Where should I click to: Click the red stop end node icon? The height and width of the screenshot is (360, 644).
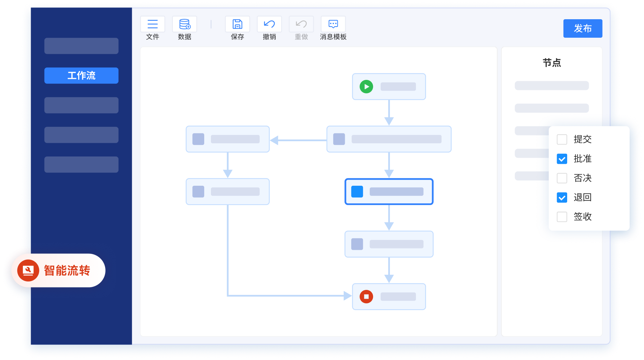point(366,297)
